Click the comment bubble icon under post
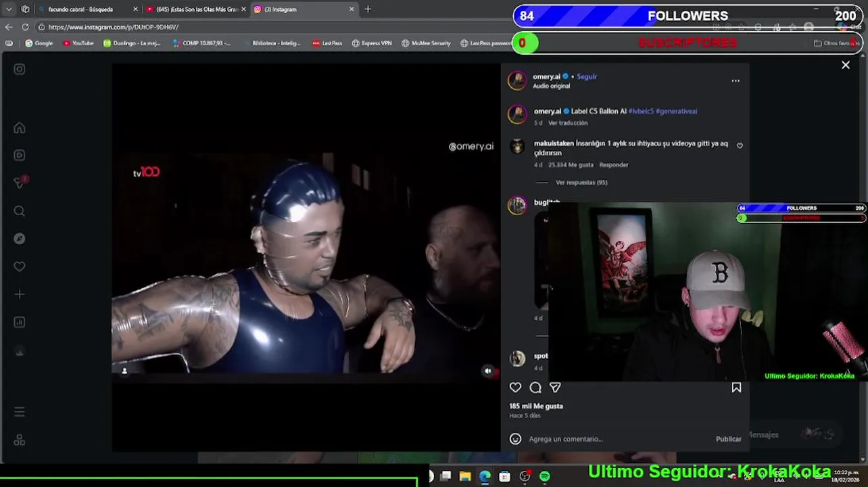Image resolution: width=868 pixels, height=487 pixels. [x=535, y=388]
